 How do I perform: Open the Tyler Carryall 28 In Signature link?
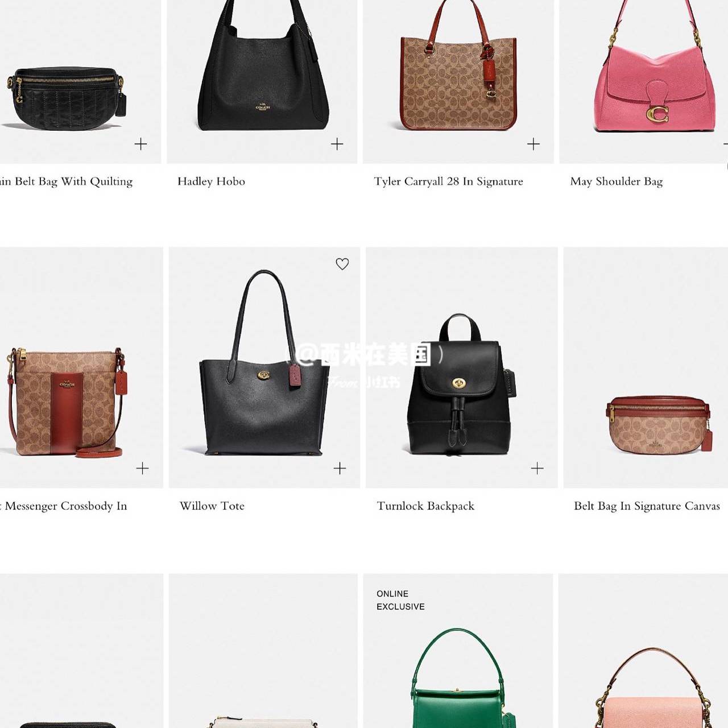coord(448,181)
